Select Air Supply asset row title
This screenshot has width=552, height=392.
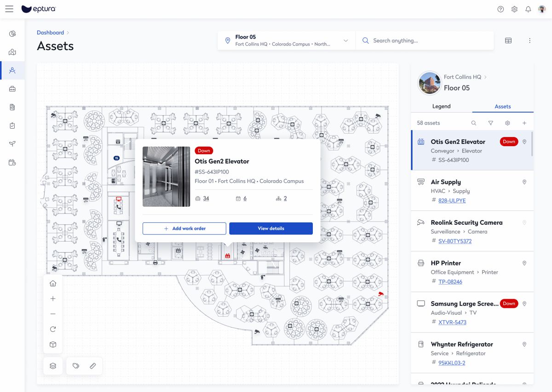[x=446, y=182]
